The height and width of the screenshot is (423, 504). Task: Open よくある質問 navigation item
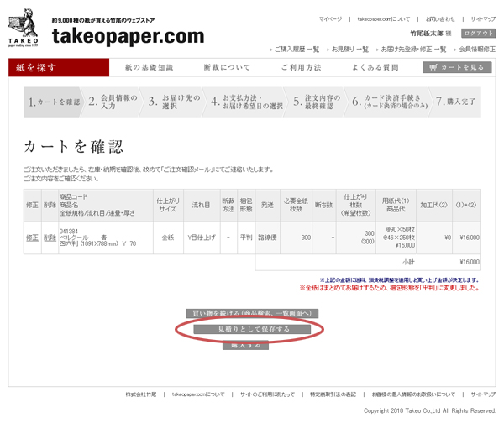pos(375,67)
